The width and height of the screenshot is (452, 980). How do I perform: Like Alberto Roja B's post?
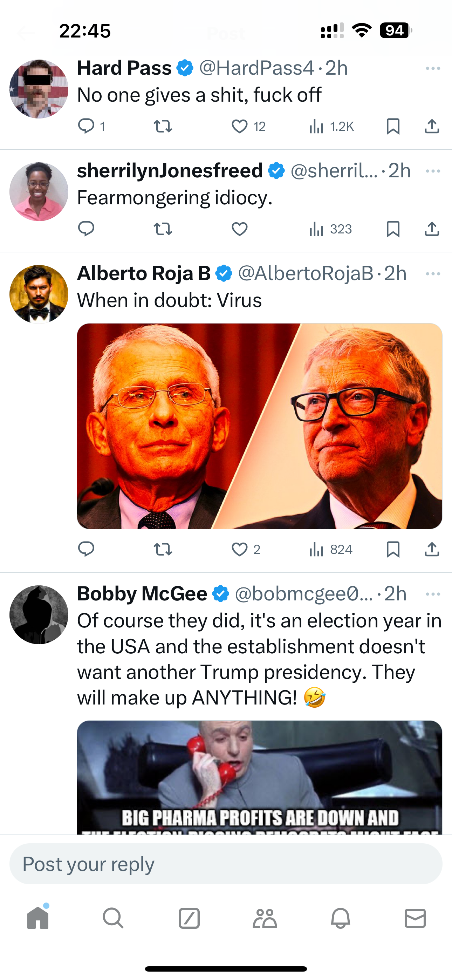240,549
